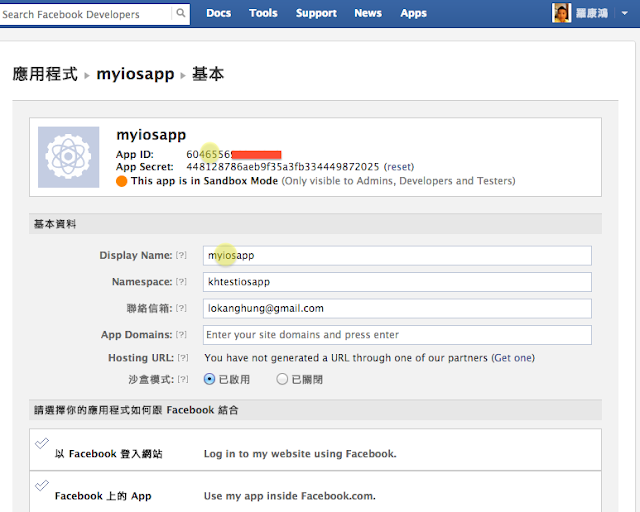The height and width of the screenshot is (512, 640).
Task: Select 已啟用 sandbox mode radio button
Action: tap(209, 379)
